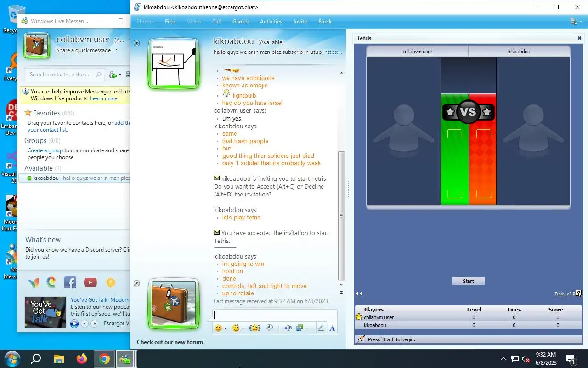Click the voice clip speech bubble icon
Image resolution: width=588 pixels, height=368 pixels.
(x=270, y=328)
